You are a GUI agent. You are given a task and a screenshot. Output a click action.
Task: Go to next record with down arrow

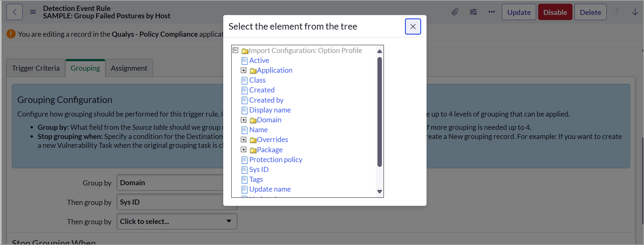635,12
